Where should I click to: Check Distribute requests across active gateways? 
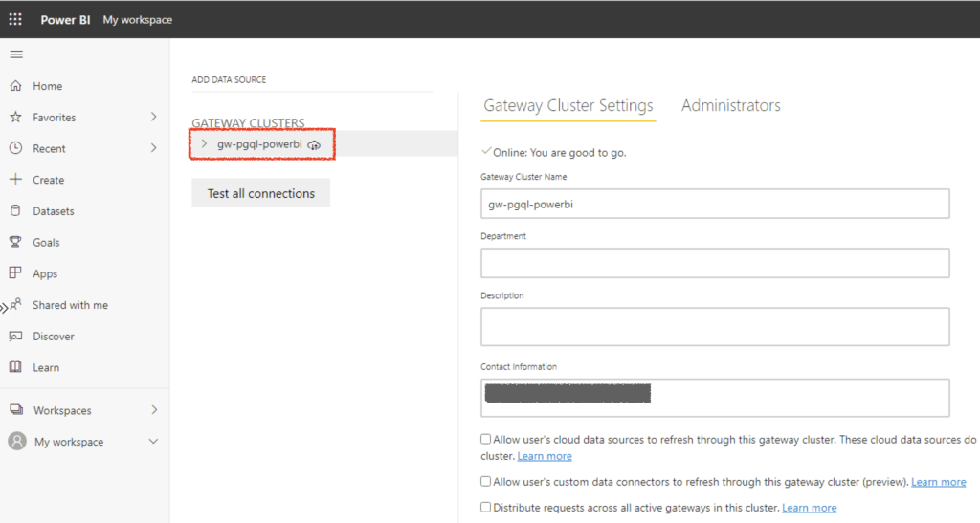point(486,508)
